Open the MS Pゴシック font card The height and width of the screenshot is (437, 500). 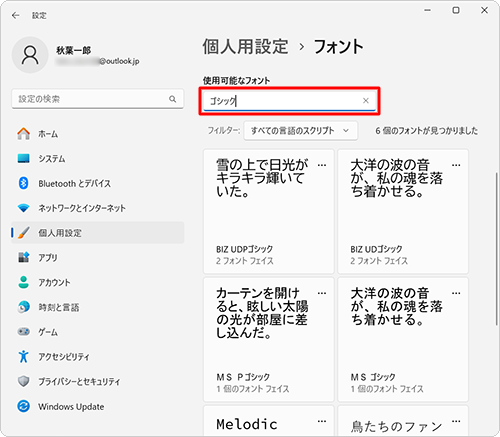[x=269, y=340]
